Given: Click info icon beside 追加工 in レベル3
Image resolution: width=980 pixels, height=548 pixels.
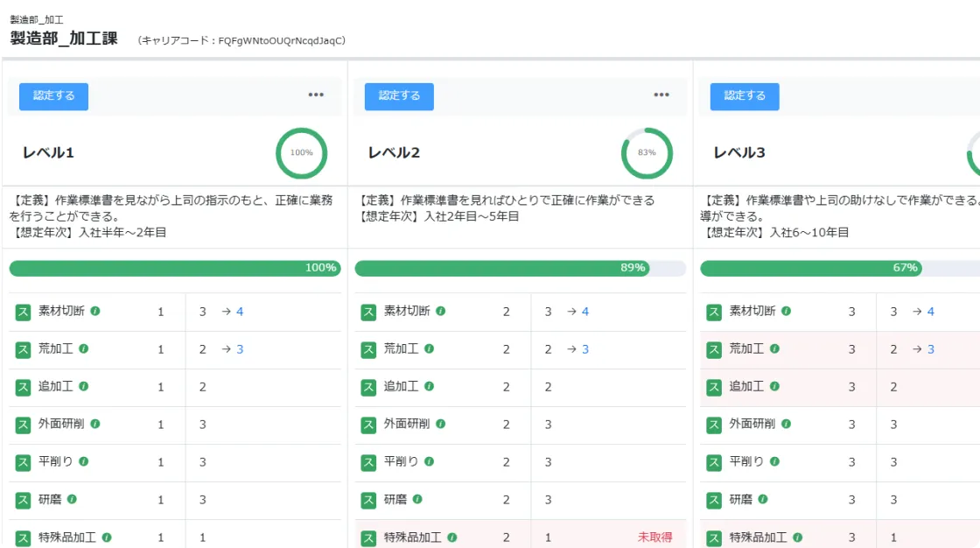Looking at the screenshot, I should point(774,386).
